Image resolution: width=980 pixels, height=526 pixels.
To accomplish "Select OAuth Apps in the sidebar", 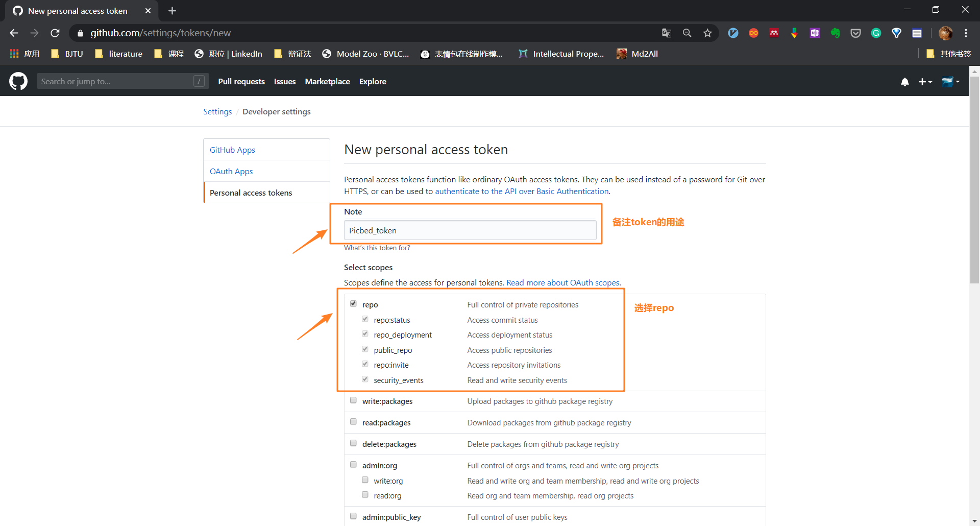I will click(231, 171).
